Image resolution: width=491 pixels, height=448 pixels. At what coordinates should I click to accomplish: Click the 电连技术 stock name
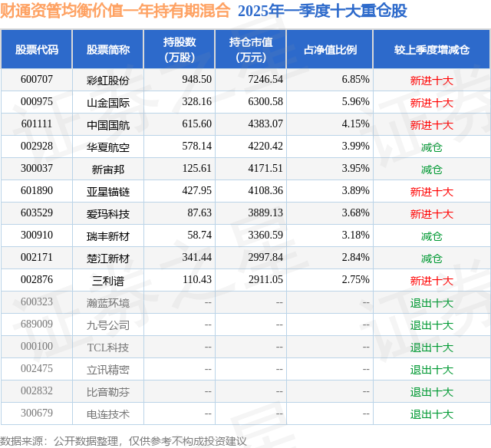pyautogui.click(x=108, y=413)
